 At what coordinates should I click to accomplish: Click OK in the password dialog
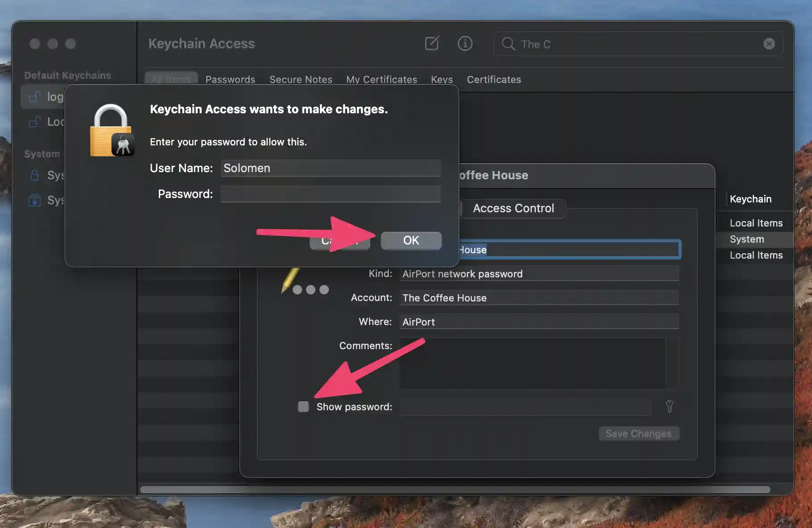click(x=411, y=240)
